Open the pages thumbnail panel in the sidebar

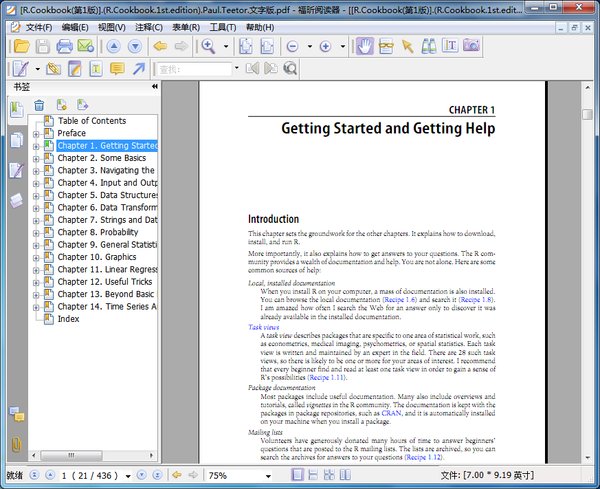(x=16, y=140)
